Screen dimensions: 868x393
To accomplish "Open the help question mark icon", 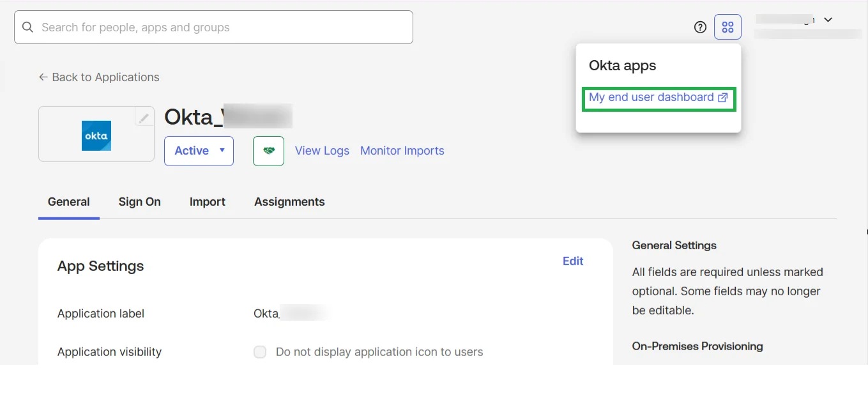I will [700, 27].
